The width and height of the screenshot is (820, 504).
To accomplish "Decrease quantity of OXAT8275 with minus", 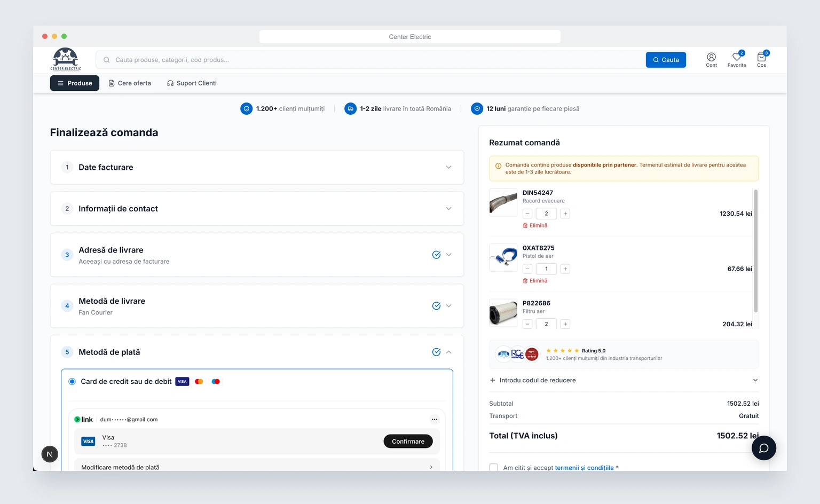I will tap(527, 269).
